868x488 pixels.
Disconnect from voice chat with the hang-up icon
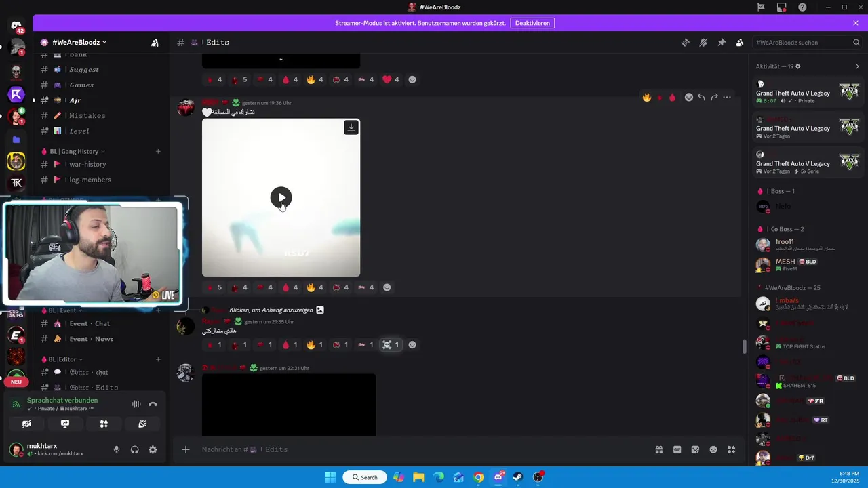coord(153,404)
